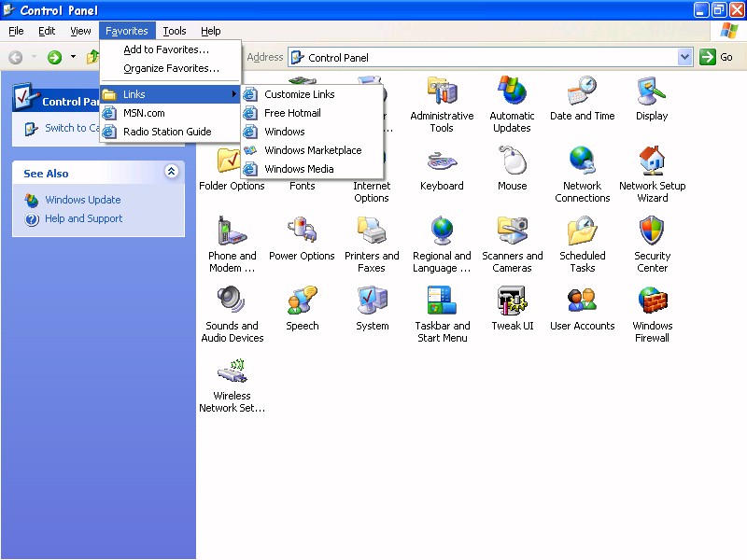Click the Go button
747x560 pixels.
pos(715,57)
